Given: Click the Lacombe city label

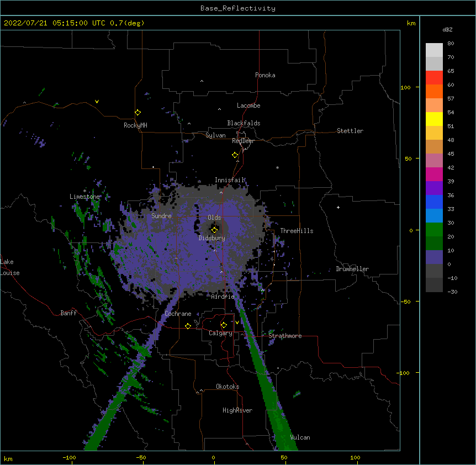Looking at the screenshot, I should tap(248, 105).
